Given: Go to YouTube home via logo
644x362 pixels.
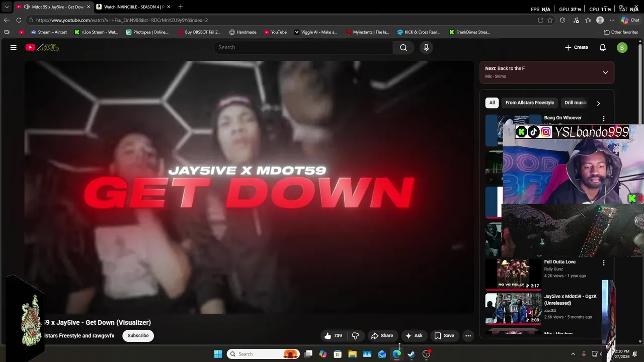Looking at the screenshot, I should [42, 47].
